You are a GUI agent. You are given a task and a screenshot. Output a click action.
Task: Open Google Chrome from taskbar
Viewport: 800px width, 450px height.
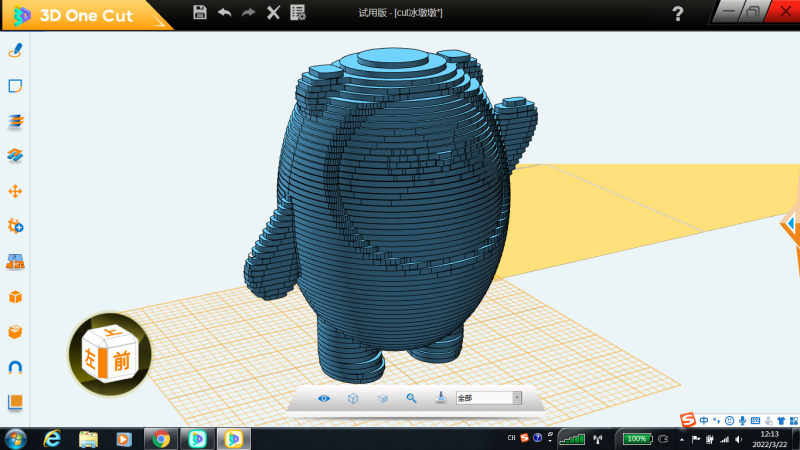(161, 439)
